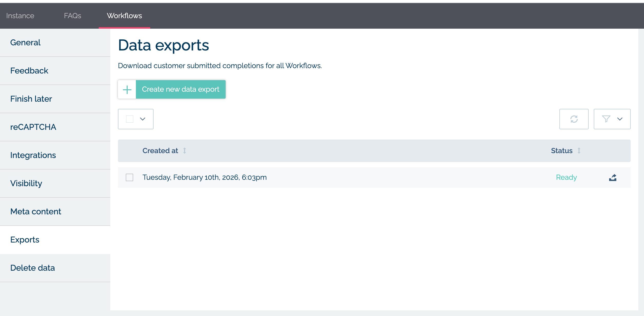Viewport: 644px width, 316px height.
Task: Open the Delete data section
Action: pyautogui.click(x=33, y=268)
